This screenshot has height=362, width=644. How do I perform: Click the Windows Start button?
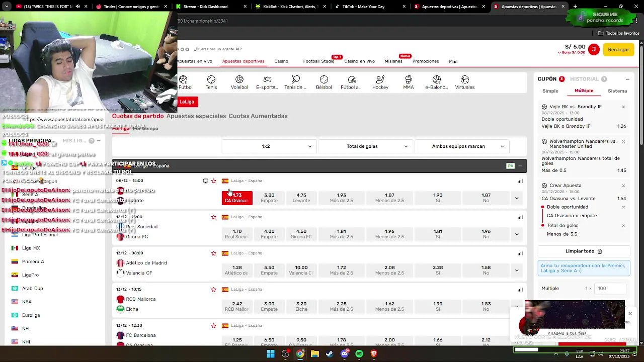(270, 354)
